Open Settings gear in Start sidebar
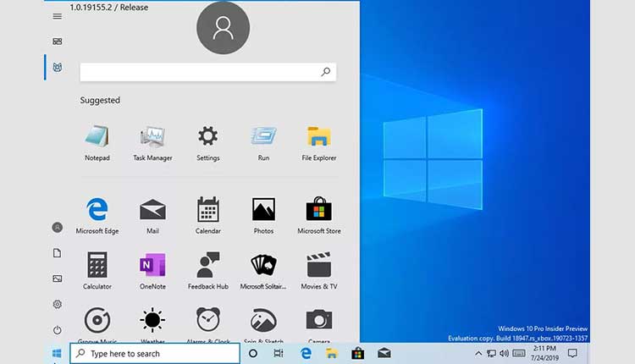The height and width of the screenshot is (364, 635). point(58,304)
